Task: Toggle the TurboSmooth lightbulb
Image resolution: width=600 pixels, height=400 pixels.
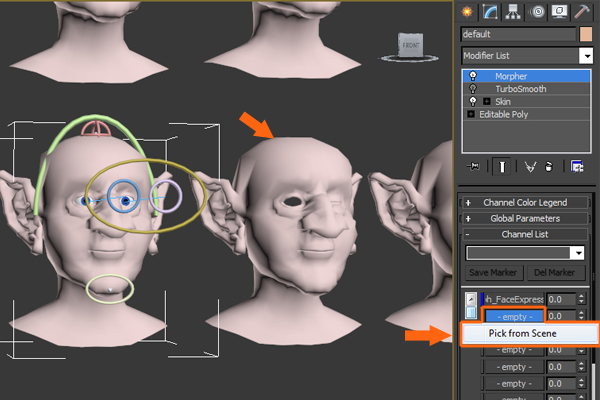Action: tap(473, 89)
